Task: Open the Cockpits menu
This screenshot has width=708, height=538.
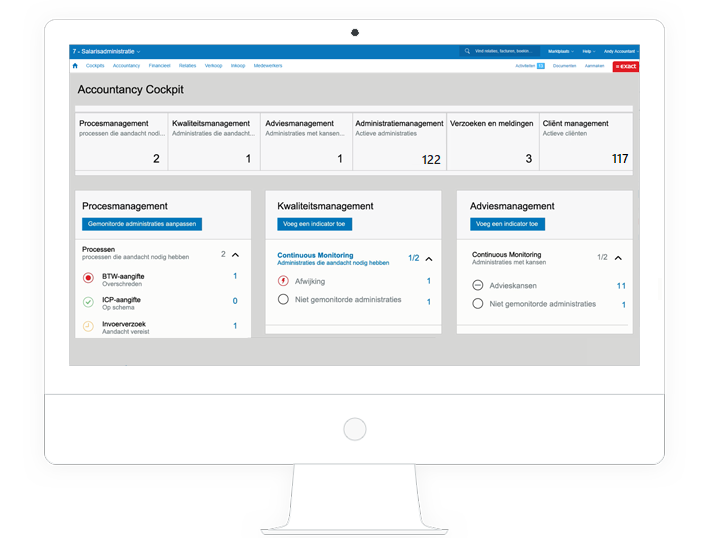Action: (x=95, y=66)
